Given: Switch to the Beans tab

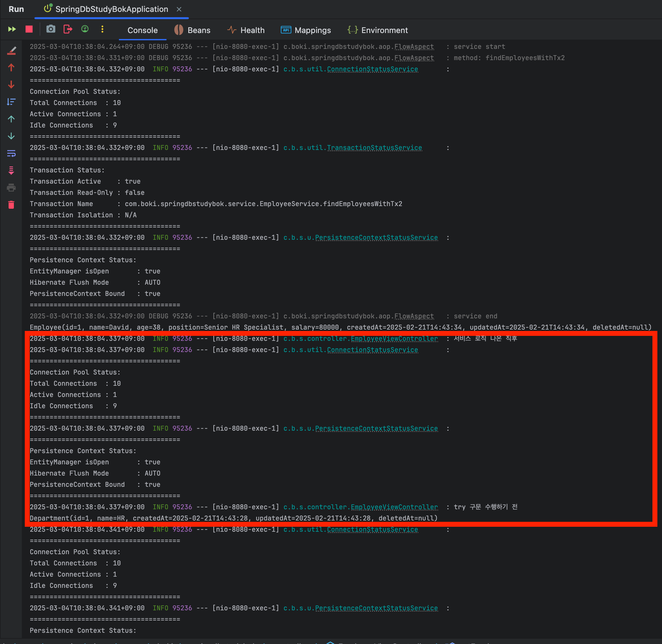Looking at the screenshot, I should click(x=192, y=30).
